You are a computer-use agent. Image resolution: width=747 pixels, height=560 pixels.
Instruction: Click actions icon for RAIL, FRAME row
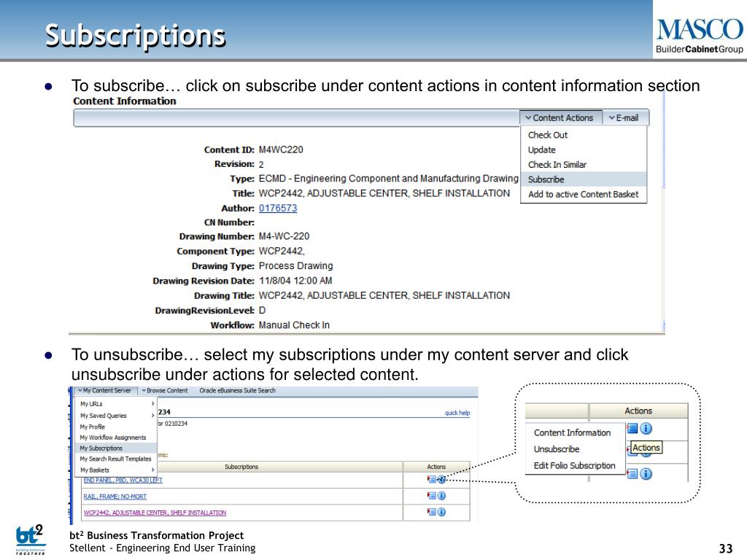(x=432, y=496)
